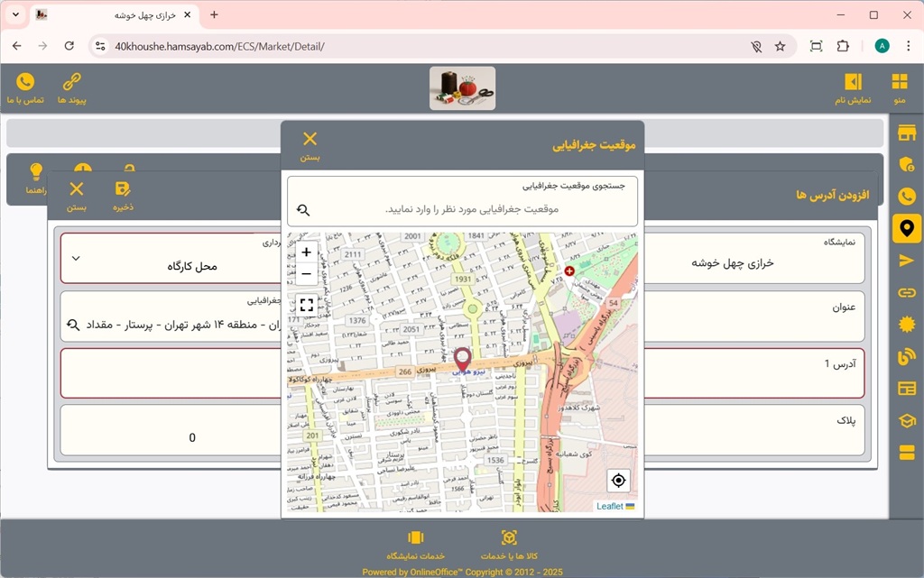Save the address with ذخیره
The width and height of the screenshot is (924, 578).
pos(123,195)
